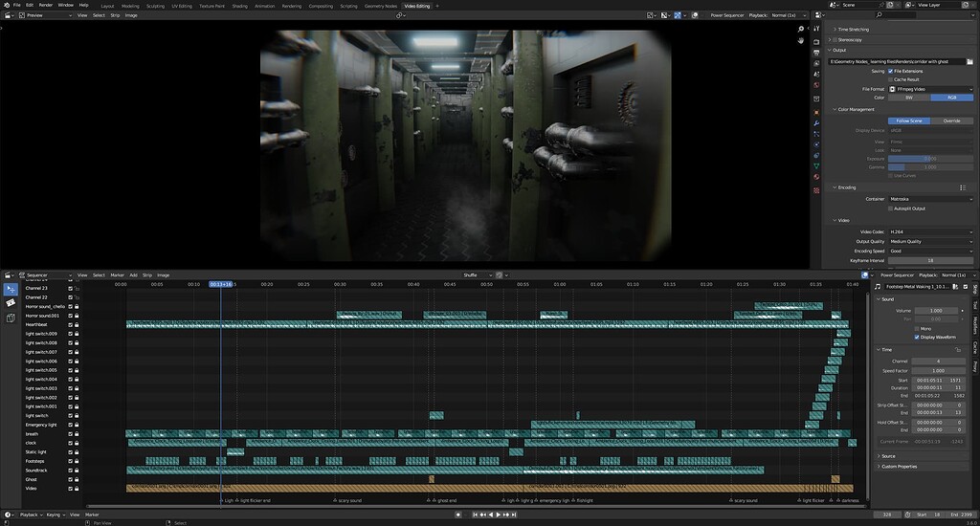Disable the File Extensions checkbox
This screenshot has height=526, width=980.
click(x=891, y=71)
